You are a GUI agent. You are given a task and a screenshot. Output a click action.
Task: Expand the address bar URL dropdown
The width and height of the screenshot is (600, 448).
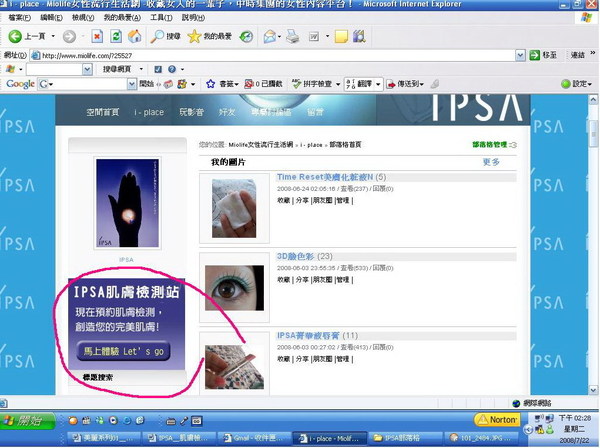520,55
